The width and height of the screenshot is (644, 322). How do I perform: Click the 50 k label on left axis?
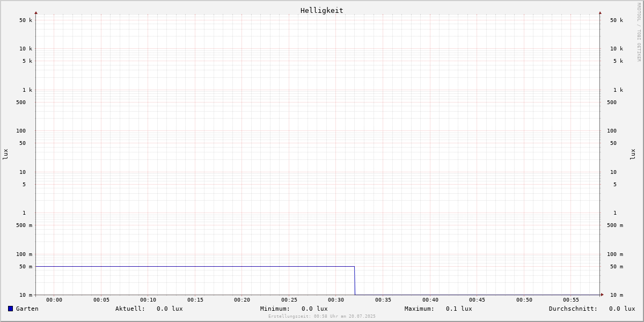tap(26, 20)
